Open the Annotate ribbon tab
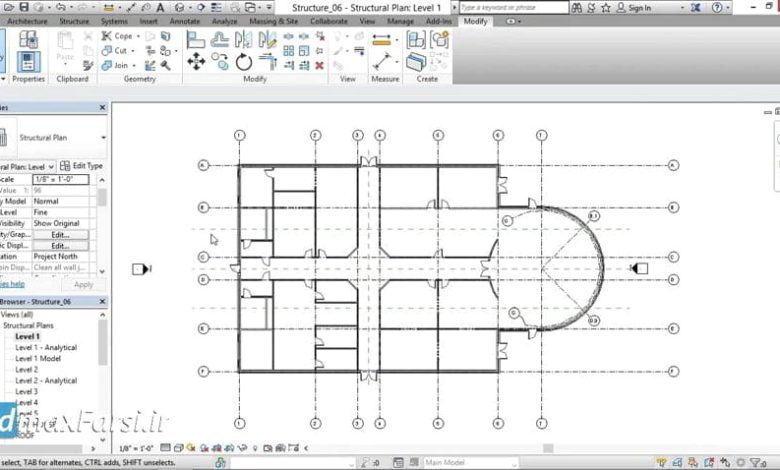 (x=185, y=21)
